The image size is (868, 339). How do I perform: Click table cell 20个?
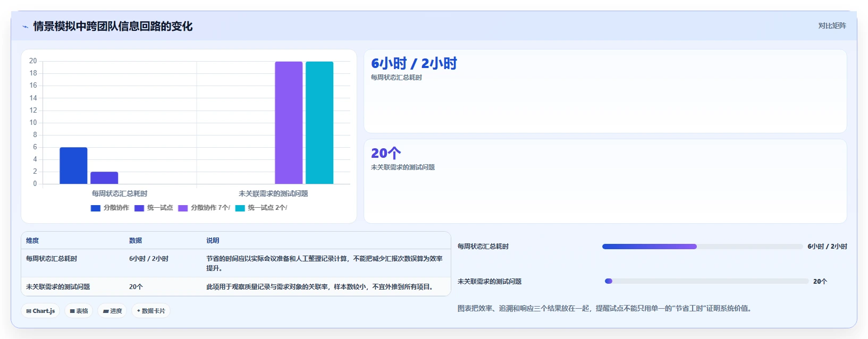[136, 287]
